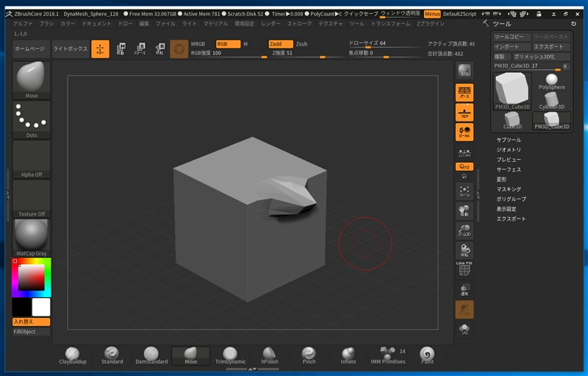Toggle Local (ローカル) rotation button
588x376 pixels.
(x=465, y=132)
